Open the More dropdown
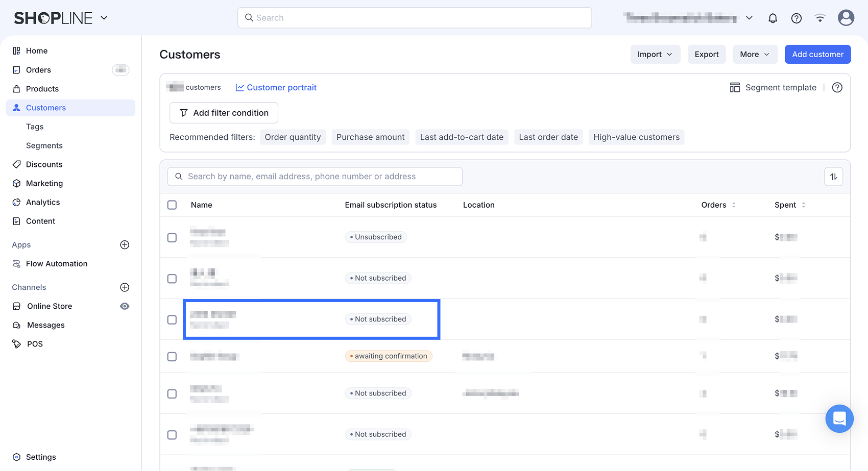The image size is (868, 471). [x=755, y=54]
